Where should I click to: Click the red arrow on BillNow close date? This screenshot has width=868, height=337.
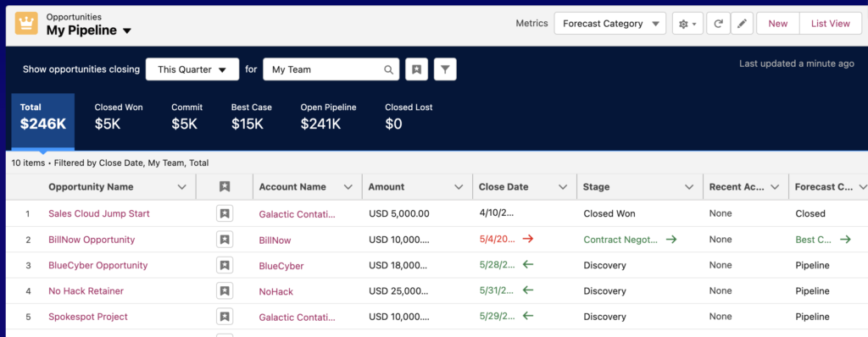[x=527, y=239]
